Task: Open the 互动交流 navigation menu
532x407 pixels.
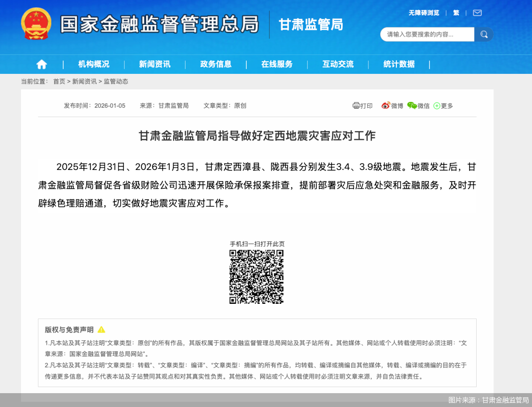Action: coord(338,64)
